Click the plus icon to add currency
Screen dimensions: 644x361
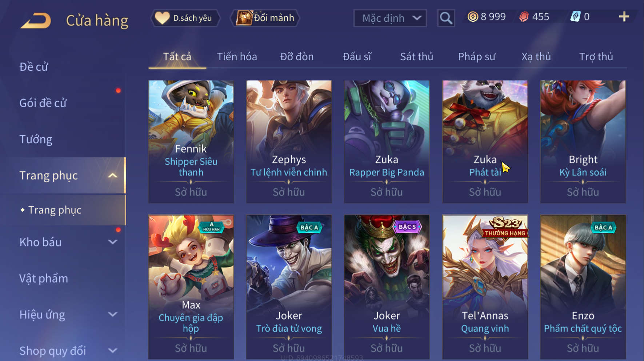(x=624, y=17)
